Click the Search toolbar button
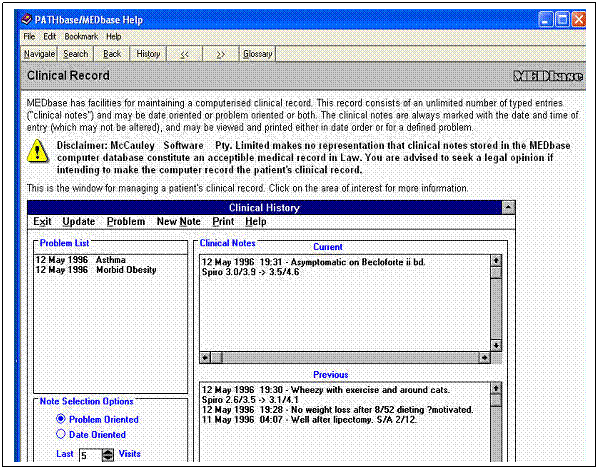 (x=76, y=54)
